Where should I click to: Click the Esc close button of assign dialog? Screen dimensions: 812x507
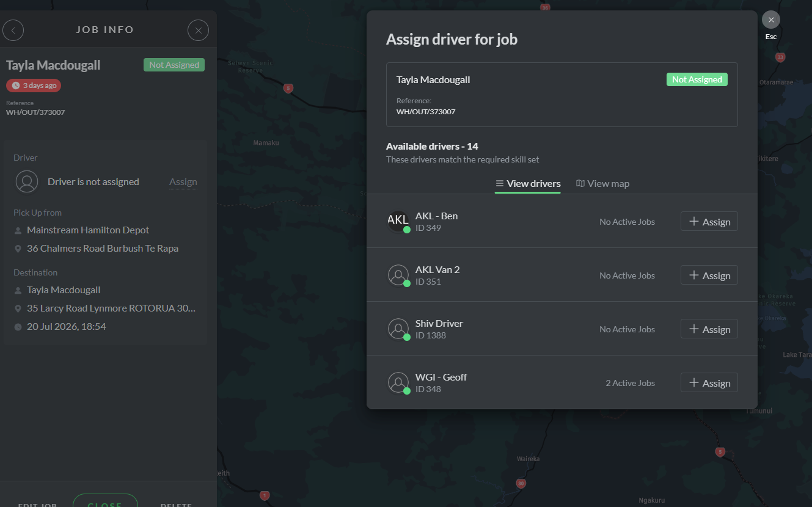[x=771, y=20]
